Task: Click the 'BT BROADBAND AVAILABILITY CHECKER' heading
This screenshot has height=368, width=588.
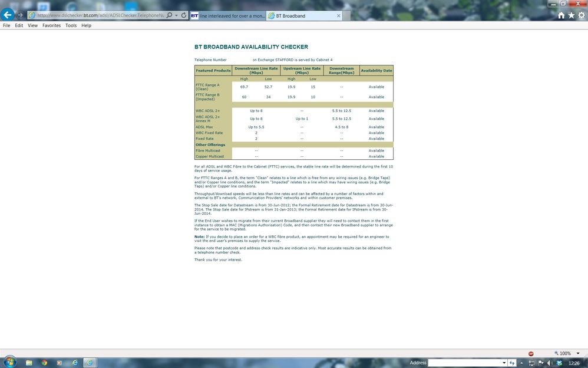Action: (251, 47)
